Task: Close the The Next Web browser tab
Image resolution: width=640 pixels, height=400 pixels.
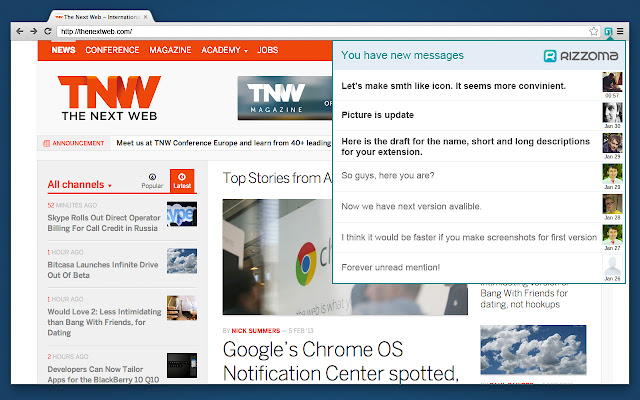Action: pos(145,17)
